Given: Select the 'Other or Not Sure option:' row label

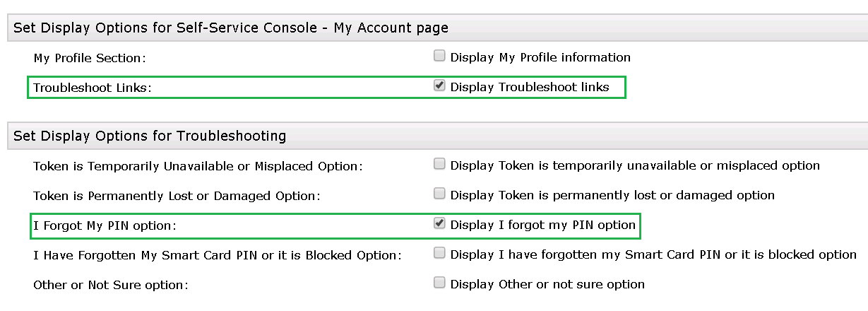Looking at the screenshot, I should click(x=111, y=286).
